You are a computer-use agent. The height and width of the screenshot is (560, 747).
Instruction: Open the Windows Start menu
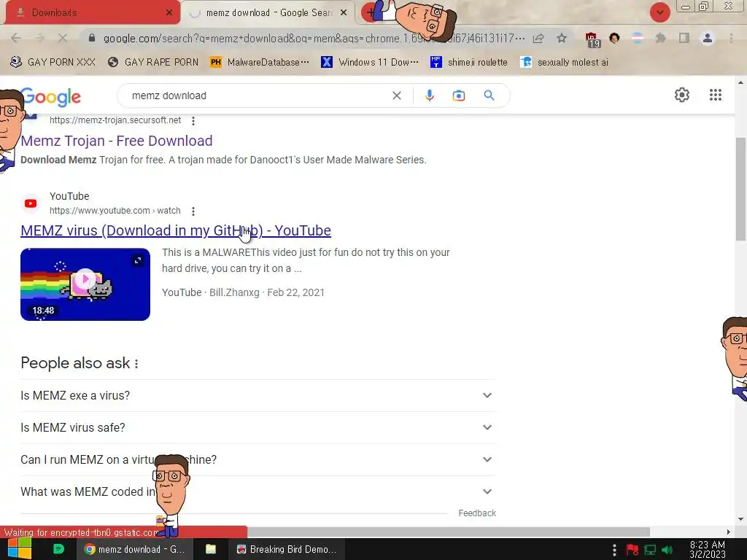click(x=20, y=549)
